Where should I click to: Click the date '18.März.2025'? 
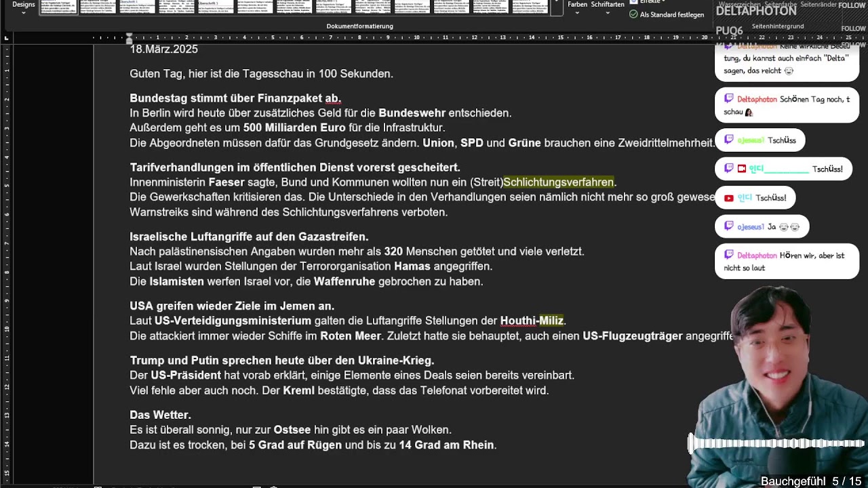(163, 49)
